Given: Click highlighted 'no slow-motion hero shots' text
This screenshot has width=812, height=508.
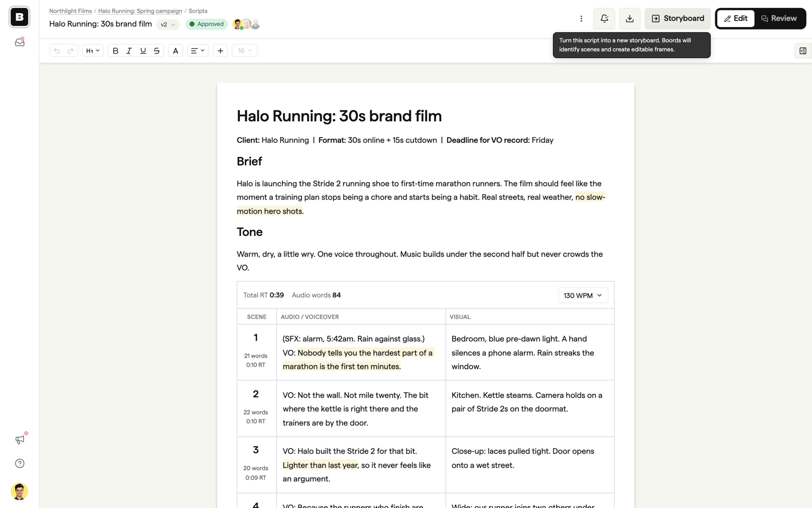Looking at the screenshot, I should pyautogui.click(x=421, y=204).
